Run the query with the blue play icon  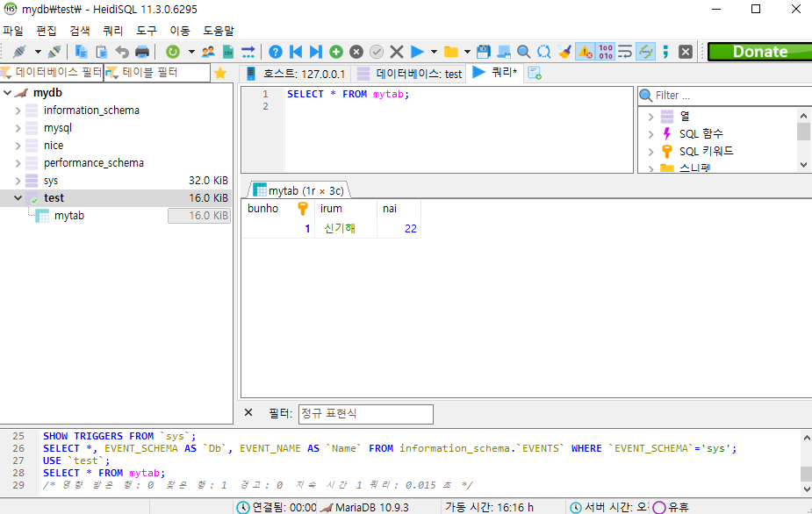coord(417,52)
